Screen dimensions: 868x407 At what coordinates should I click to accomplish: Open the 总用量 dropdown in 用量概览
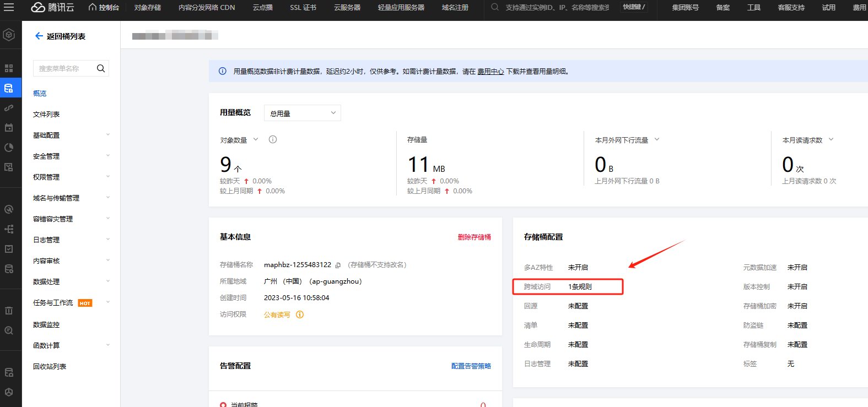tap(303, 113)
